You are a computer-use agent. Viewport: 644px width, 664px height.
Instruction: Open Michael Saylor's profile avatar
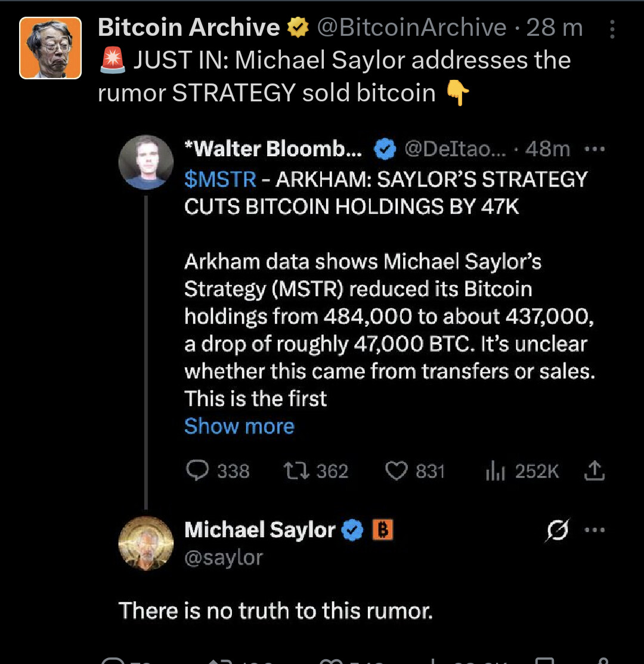146,543
